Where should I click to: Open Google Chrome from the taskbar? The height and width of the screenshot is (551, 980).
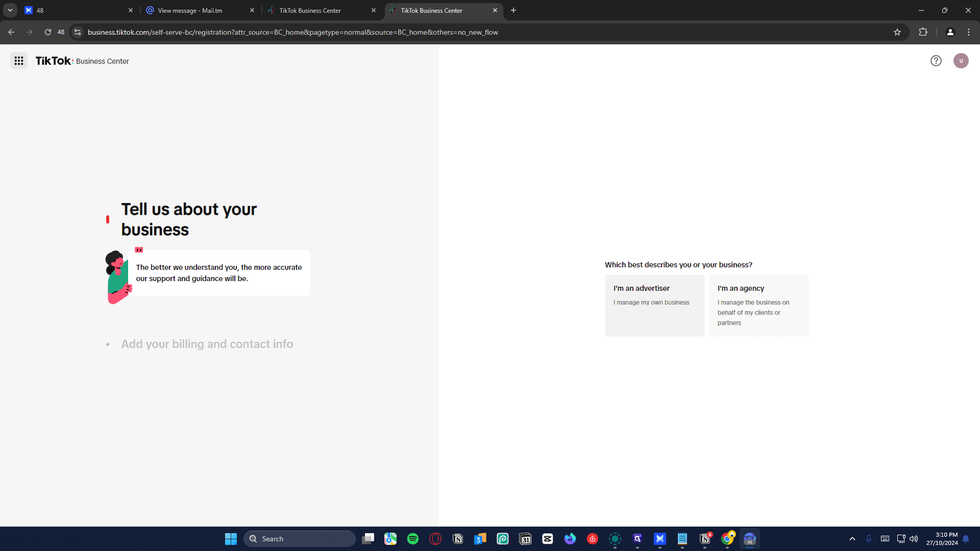[x=727, y=539]
